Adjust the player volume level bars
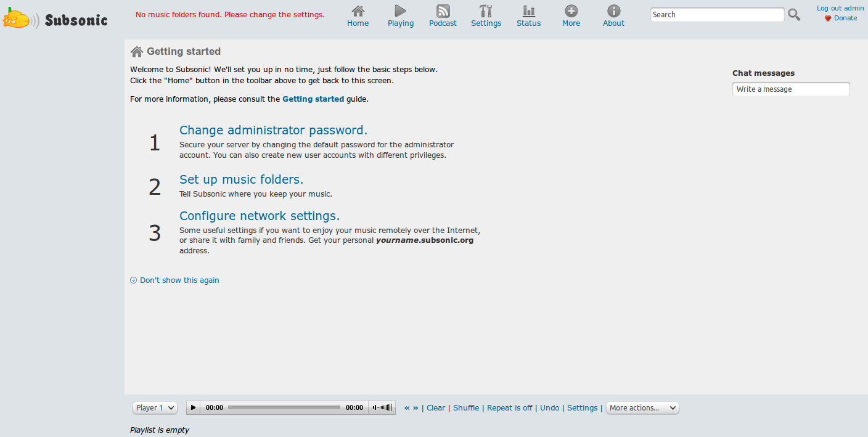The height and width of the screenshot is (437, 868). [x=385, y=407]
